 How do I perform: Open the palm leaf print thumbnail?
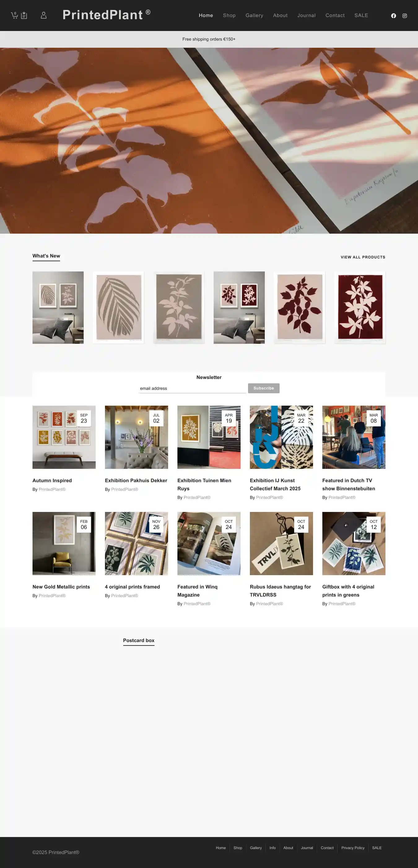[119, 308]
